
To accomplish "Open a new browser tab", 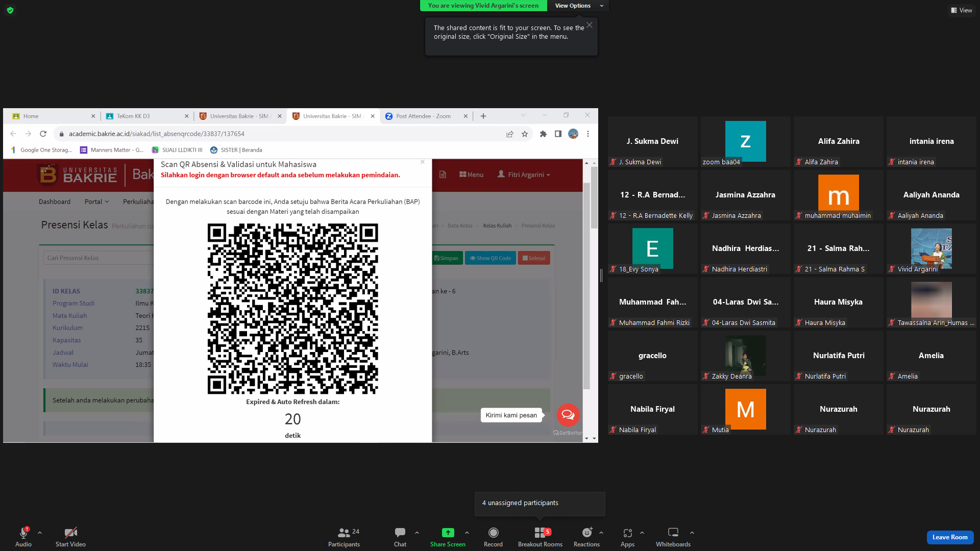I will [483, 116].
